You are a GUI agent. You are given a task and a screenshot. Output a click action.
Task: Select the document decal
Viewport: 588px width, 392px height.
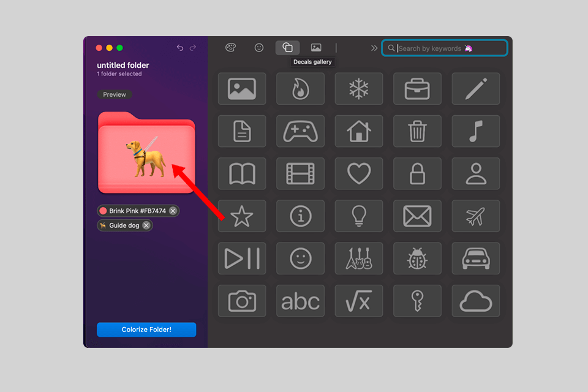242,131
